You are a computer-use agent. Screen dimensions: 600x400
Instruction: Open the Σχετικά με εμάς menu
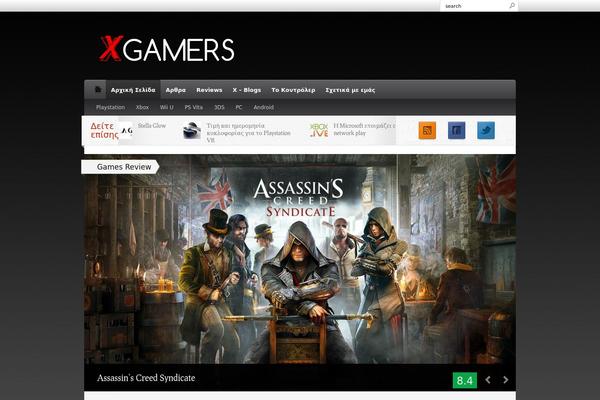click(350, 90)
